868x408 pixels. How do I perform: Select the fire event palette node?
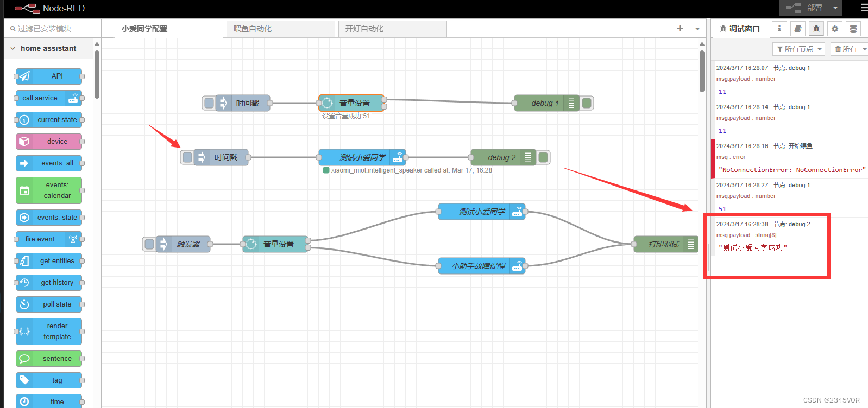pos(49,239)
